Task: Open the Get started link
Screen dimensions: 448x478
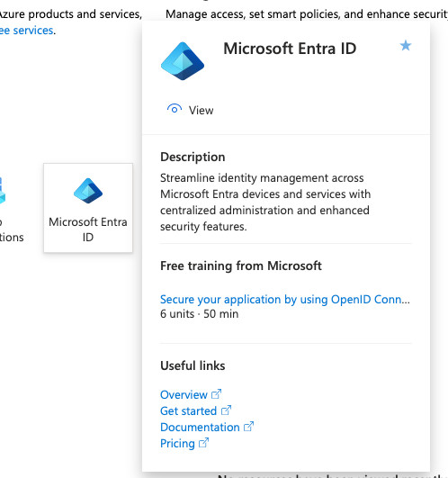Action: point(189,410)
